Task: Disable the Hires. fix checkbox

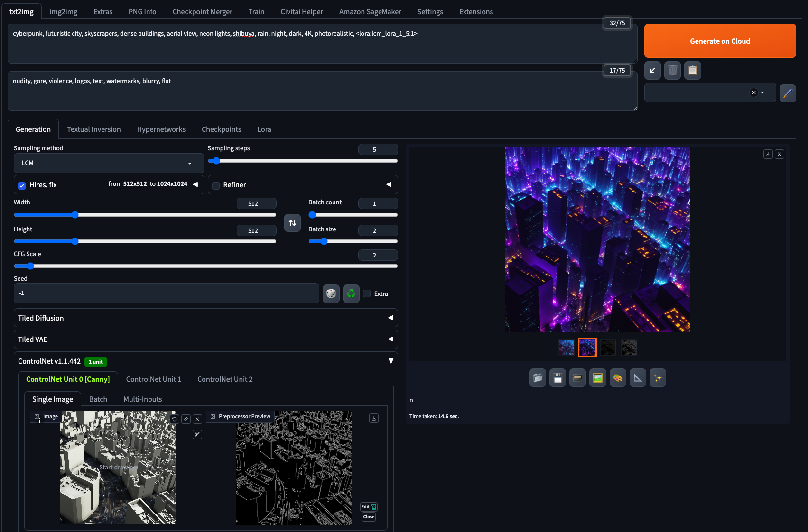Action: coord(22,185)
